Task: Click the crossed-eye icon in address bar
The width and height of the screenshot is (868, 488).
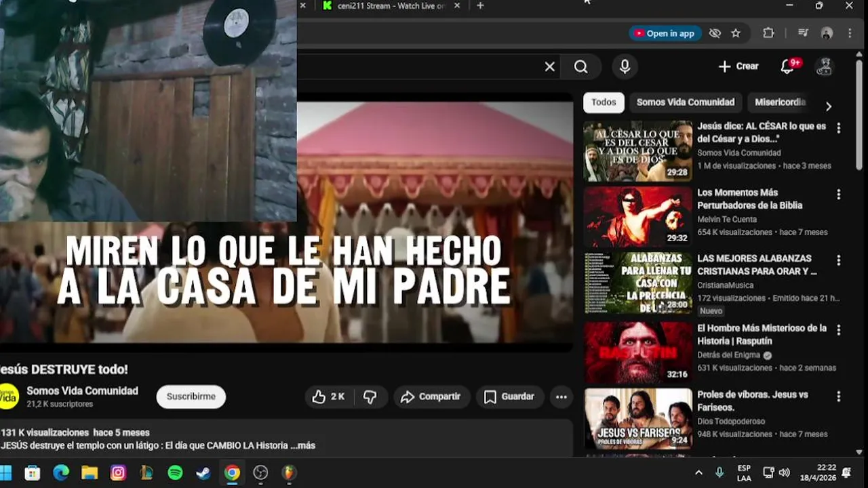Action: pos(715,33)
